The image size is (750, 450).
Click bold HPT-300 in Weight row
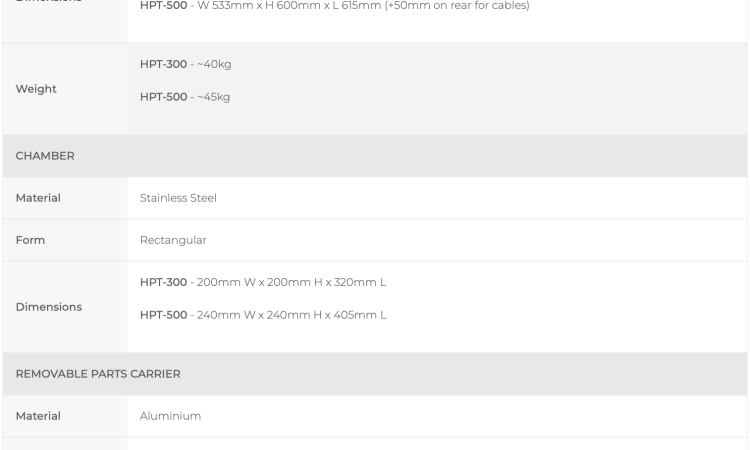coord(163,64)
